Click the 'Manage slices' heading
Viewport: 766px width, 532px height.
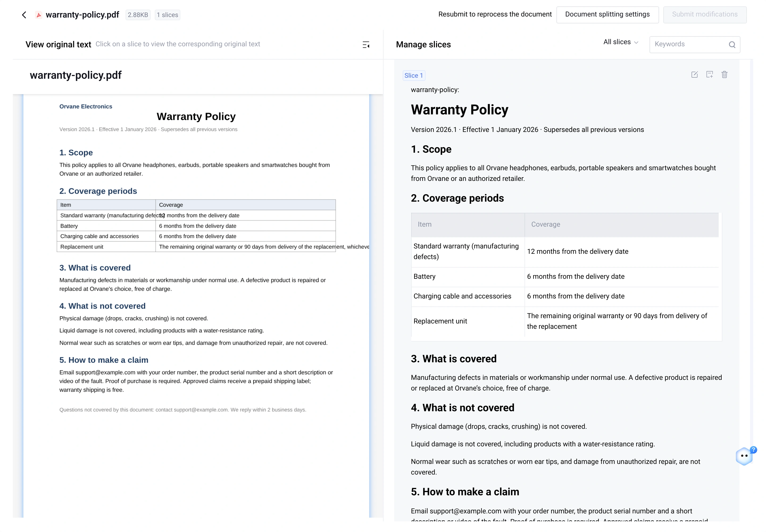coord(423,44)
